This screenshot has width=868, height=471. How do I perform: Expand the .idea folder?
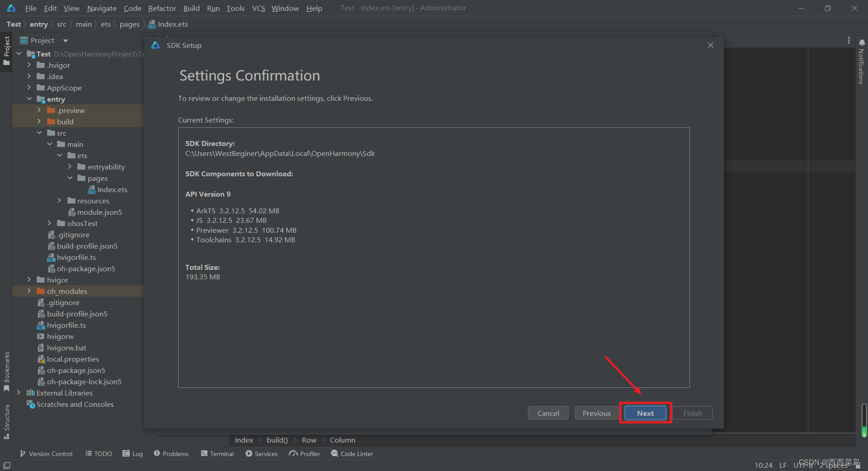(x=29, y=76)
